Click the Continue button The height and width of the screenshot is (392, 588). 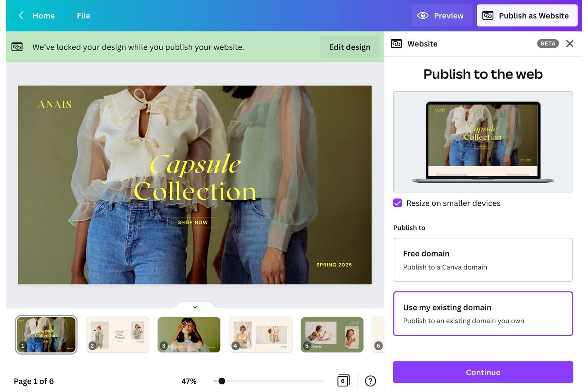tap(483, 372)
